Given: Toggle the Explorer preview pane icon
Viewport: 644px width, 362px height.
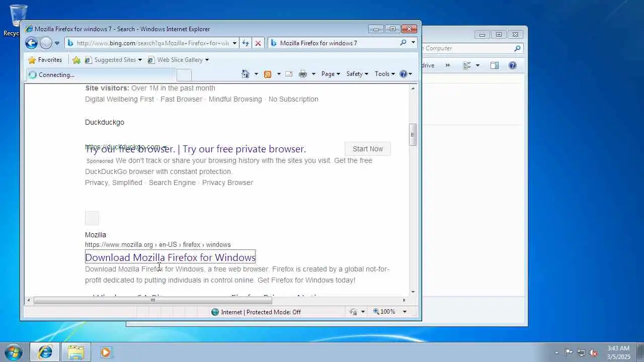Looking at the screenshot, I should (x=495, y=65).
